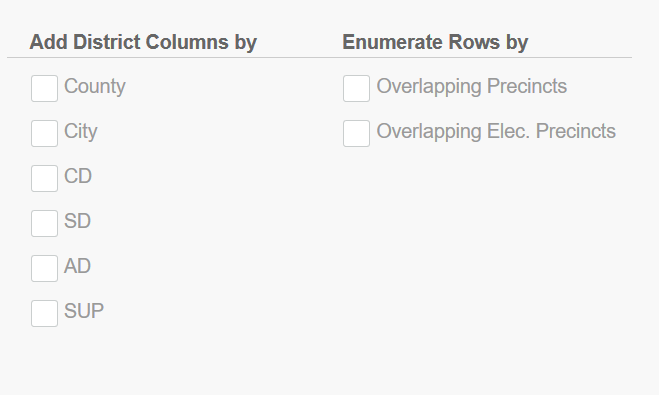Click the SD label text

click(77, 221)
